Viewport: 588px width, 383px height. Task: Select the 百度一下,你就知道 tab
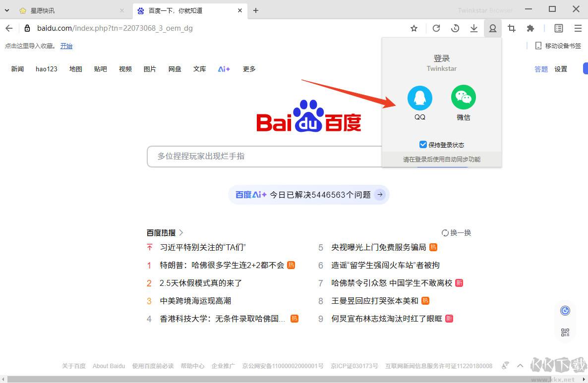coord(190,10)
